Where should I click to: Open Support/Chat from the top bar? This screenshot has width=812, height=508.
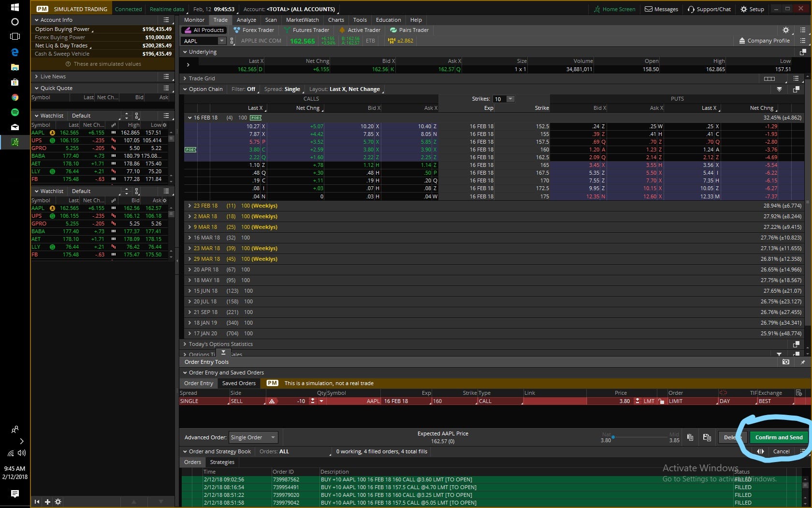pos(709,9)
